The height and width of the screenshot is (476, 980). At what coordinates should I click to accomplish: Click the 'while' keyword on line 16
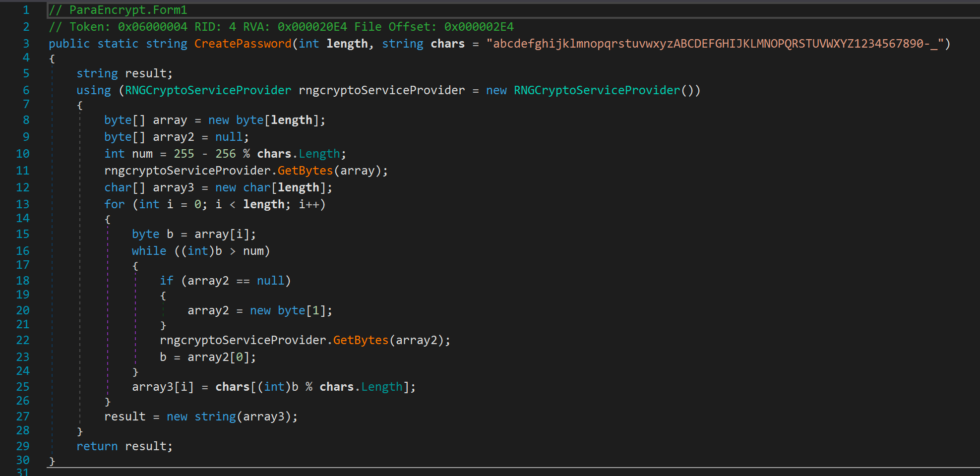click(149, 251)
